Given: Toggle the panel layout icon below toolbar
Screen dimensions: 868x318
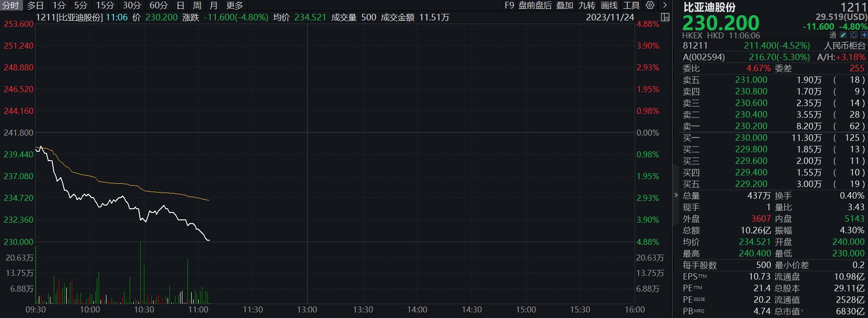Looking at the screenshot, I should [x=665, y=17].
